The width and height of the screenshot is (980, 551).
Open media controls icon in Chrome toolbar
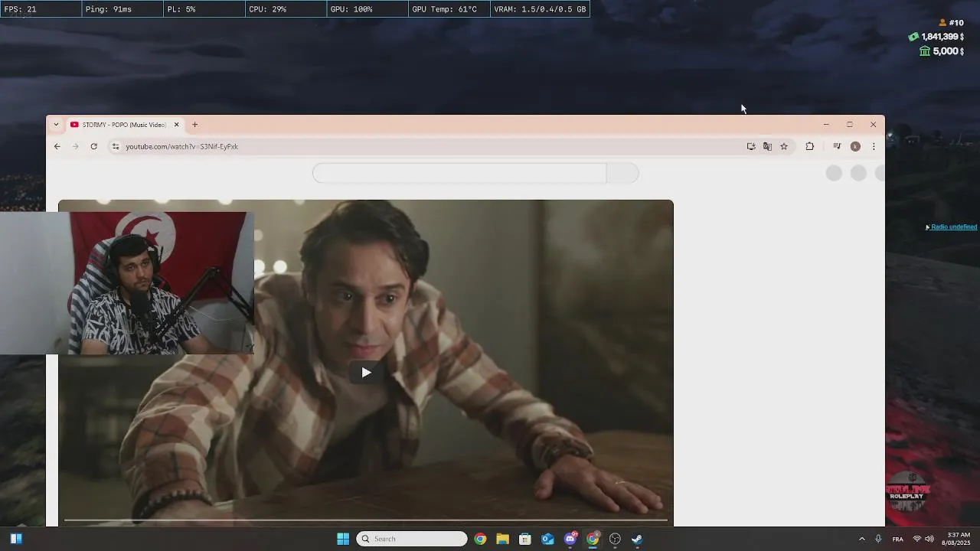(837, 146)
